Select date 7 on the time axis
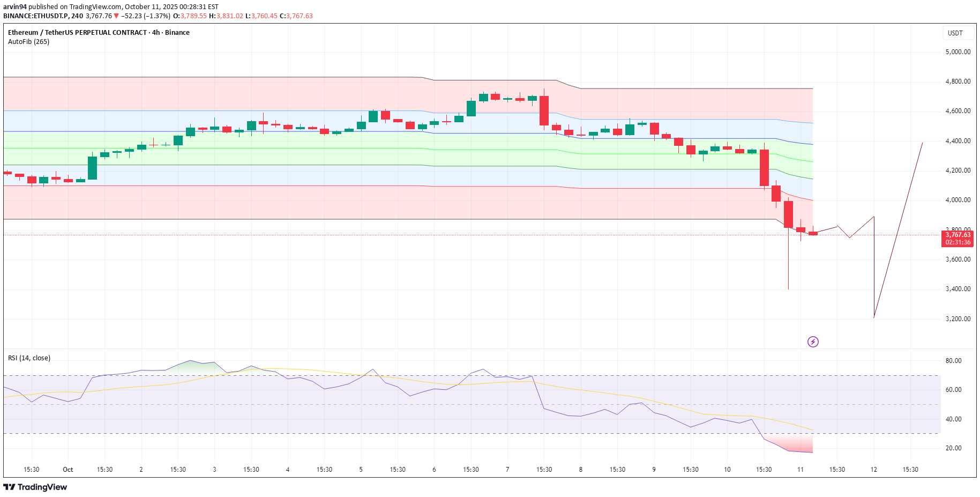The image size is (980, 497). coord(507,470)
